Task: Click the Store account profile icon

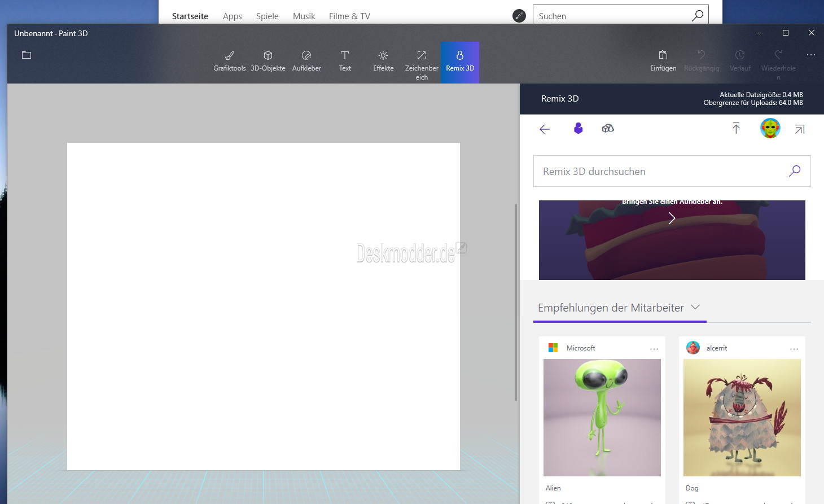Action: tap(519, 16)
